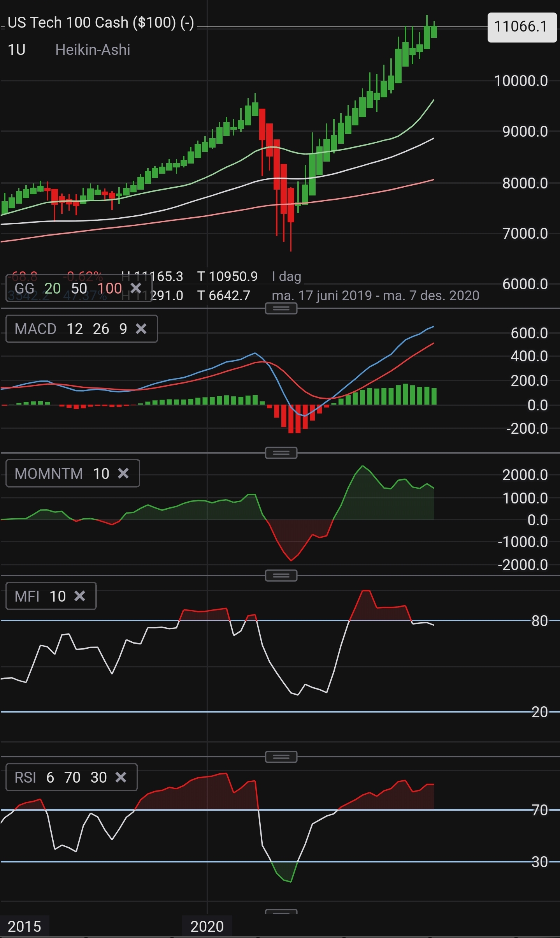Click resize handle between MACD and MOMNTM
Image resolution: width=560 pixels, height=938 pixels.
pos(281,453)
